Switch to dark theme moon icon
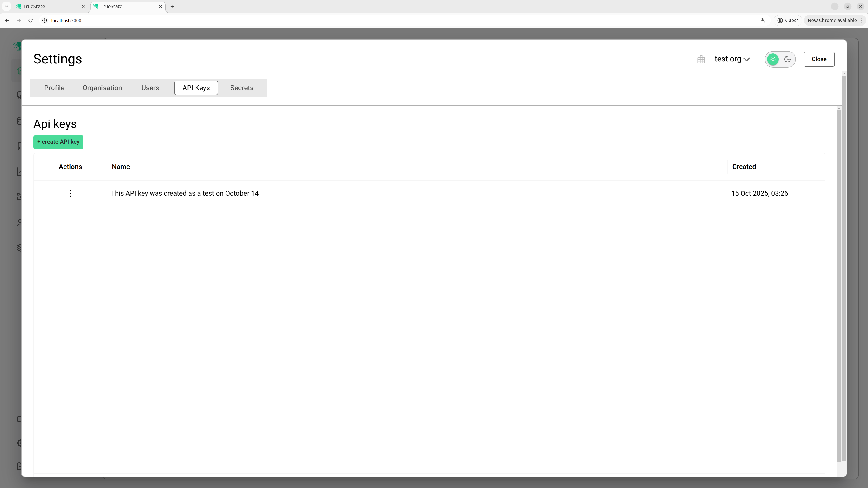The image size is (868, 488). [788, 59]
